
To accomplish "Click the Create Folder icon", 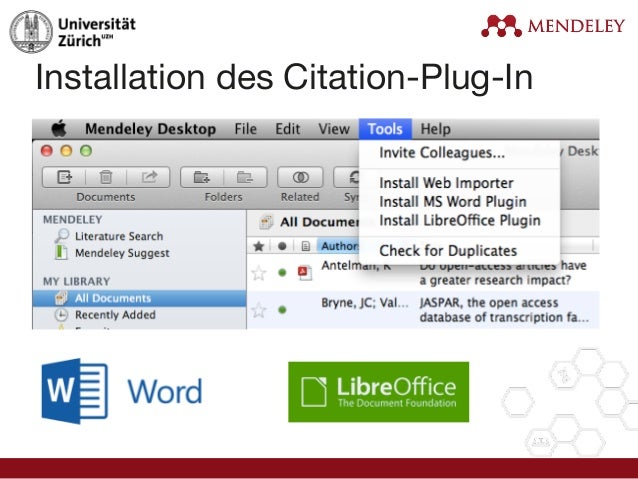I will click(x=202, y=177).
